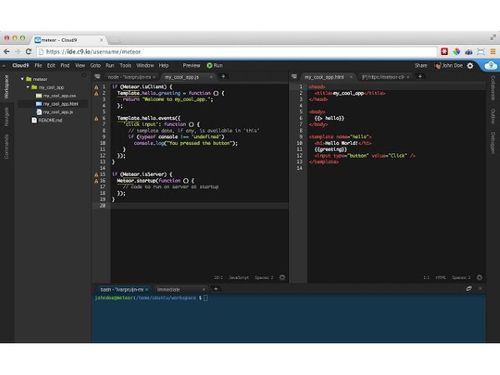The image size is (500, 375).
Task: Open the Help menu
Action: (x=163, y=65)
